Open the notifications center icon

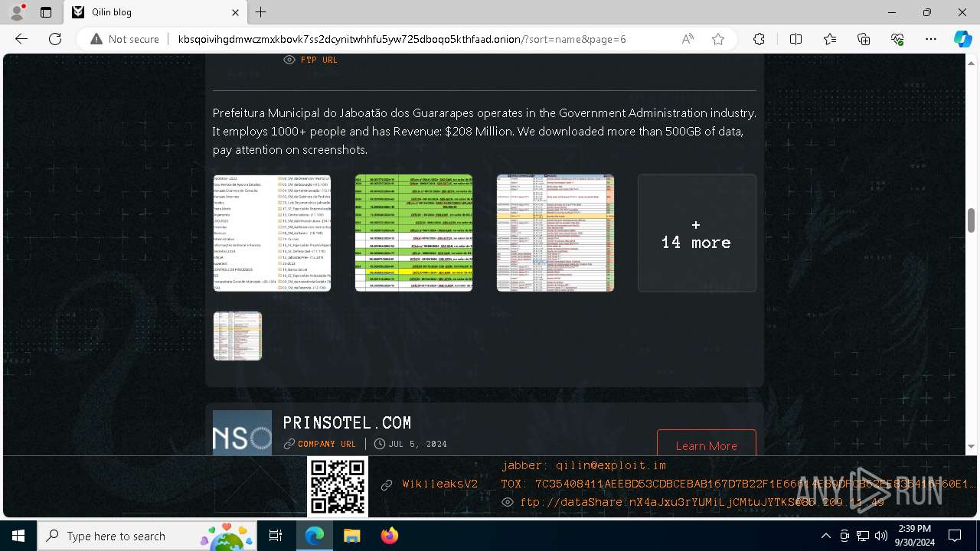955,536
